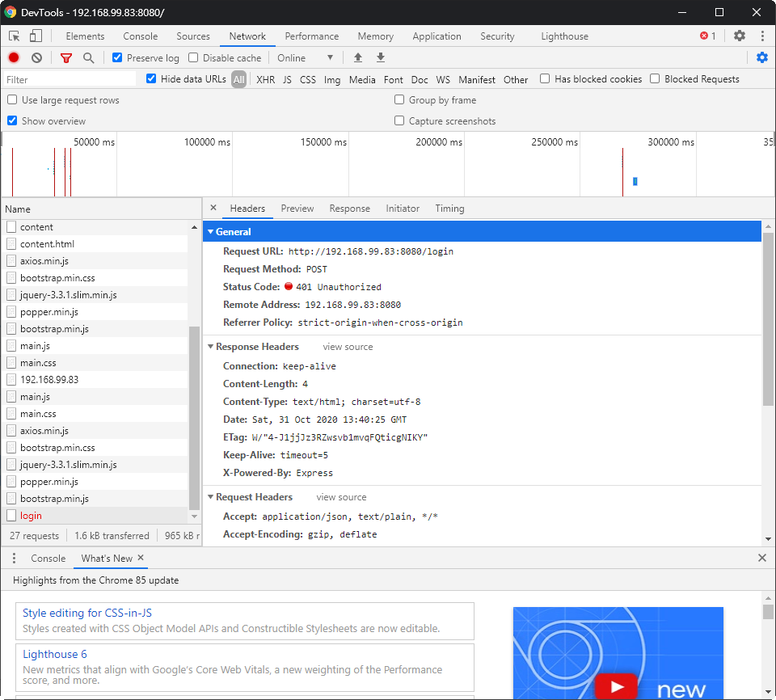Open the Lighthouse 6 highlight link
The height and width of the screenshot is (700, 776).
[55, 654]
